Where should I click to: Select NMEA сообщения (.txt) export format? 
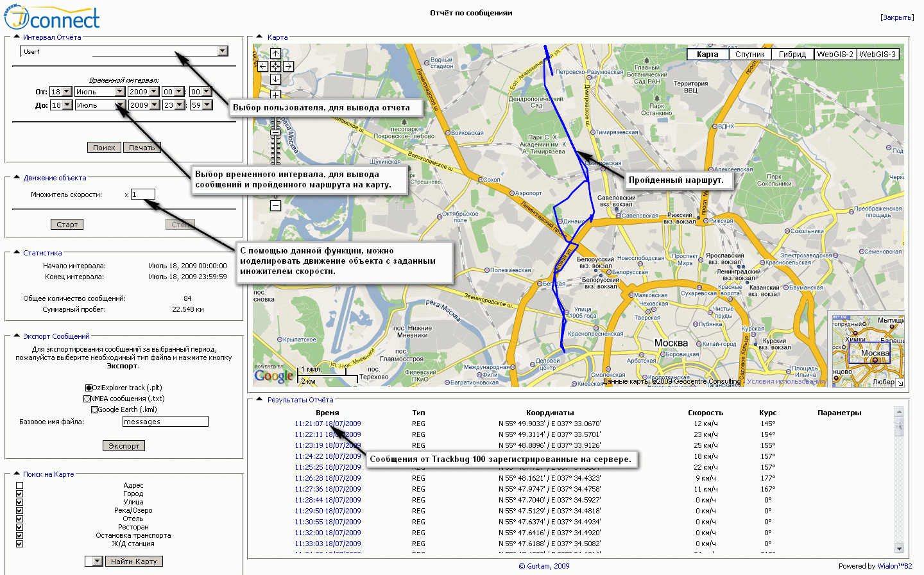(87, 399)
